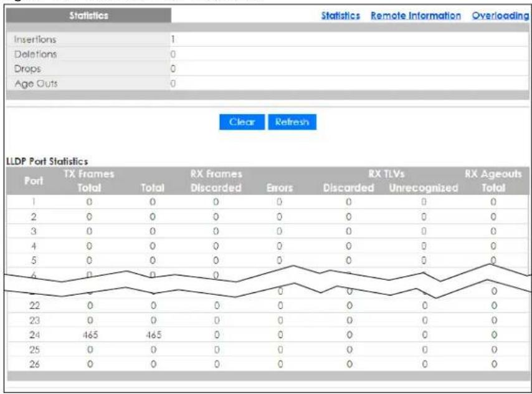Click the RX Frames Discarded subheader
Viewport: 532px width, 394px height.
click(x=216, y=188)
